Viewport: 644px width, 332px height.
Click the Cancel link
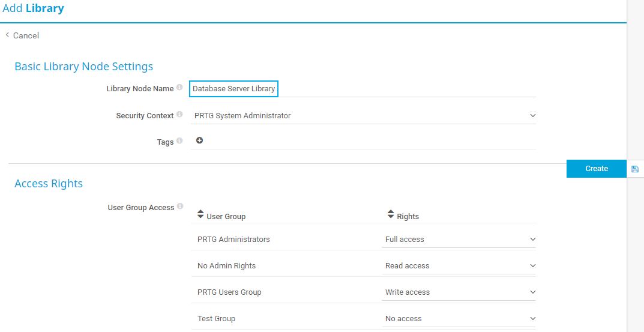26,35
